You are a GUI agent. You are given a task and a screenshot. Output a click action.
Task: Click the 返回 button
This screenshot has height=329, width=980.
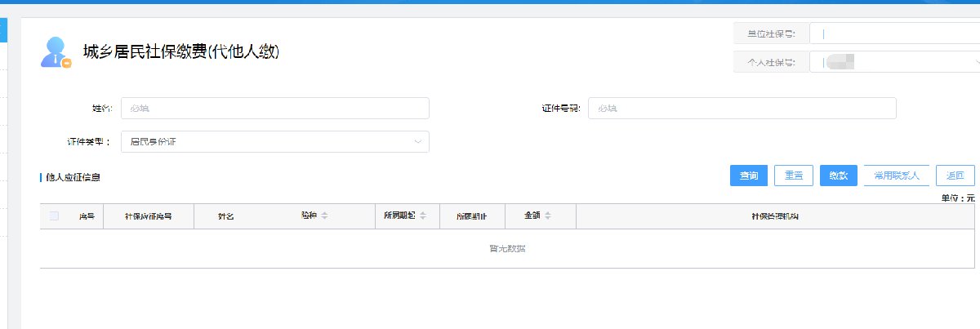point(955,176)
